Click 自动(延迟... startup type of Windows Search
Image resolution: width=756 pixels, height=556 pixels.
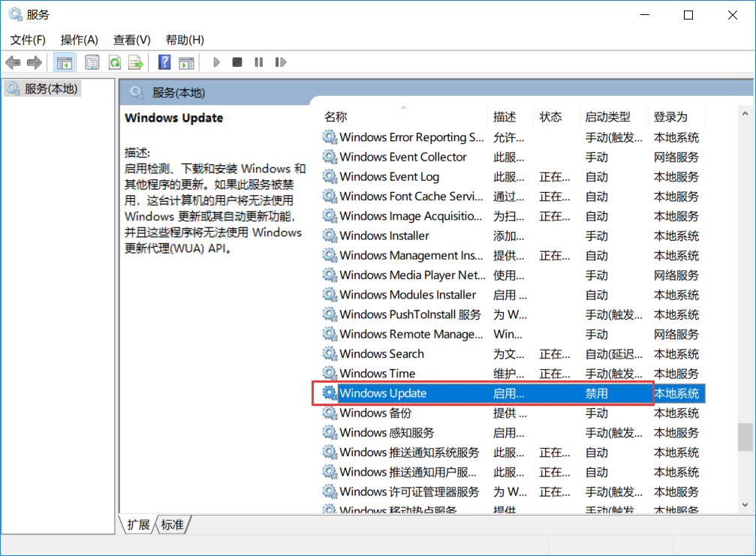point(614,354)
